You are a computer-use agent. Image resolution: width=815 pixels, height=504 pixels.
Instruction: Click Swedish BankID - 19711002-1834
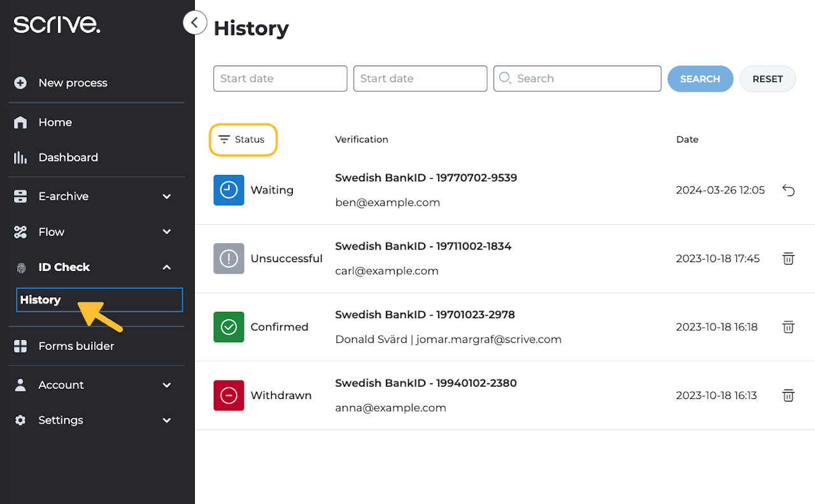[x=423, y=246]
